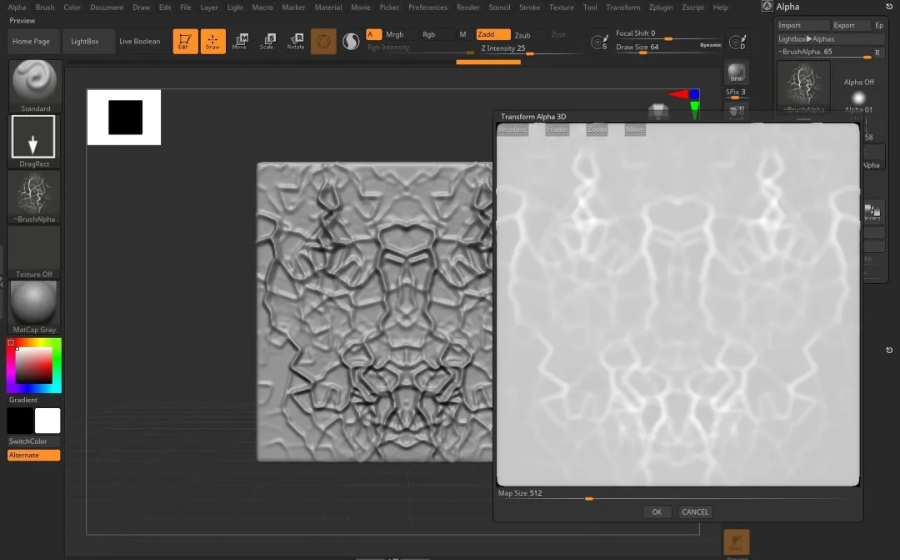This screenshot has width=900, height=560.
Task: Toggle the Alternate color button
Action: (34, 455)
